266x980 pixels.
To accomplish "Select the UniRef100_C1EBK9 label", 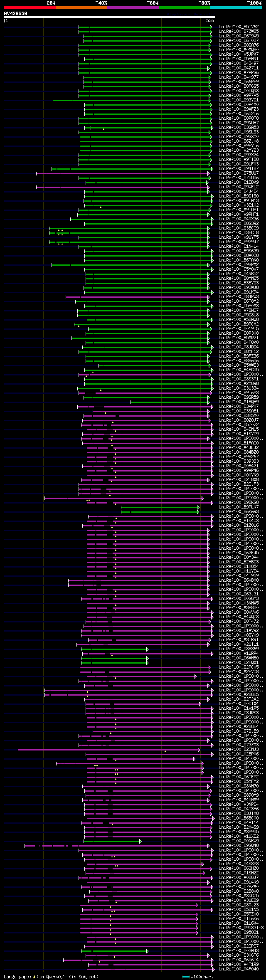I will [239, 183].
